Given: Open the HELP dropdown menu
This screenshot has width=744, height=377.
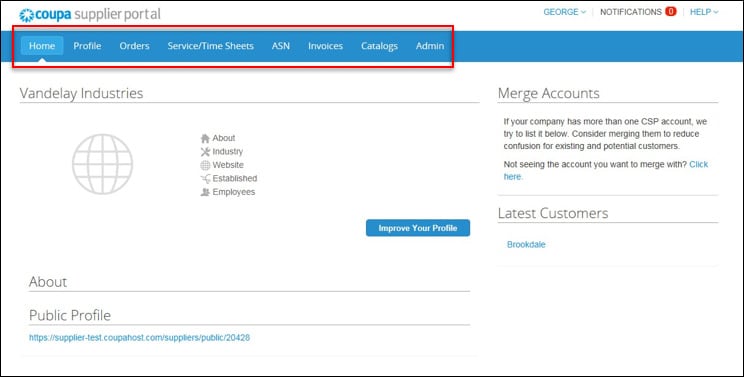Looking at the screenshot, I should pos(704,12).
